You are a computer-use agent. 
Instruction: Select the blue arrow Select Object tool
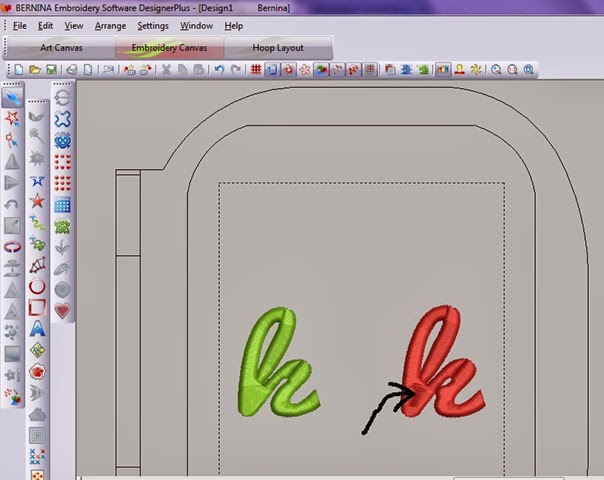[12, 98]
